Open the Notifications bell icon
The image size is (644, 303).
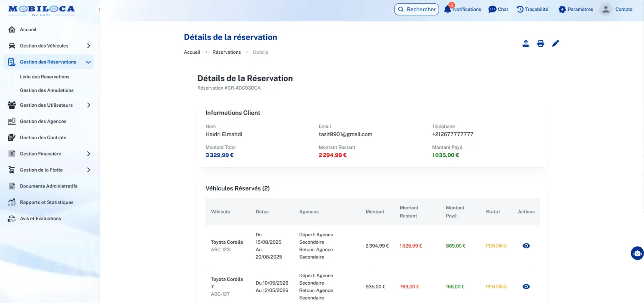pyautogui.click(x=448, y=9)
